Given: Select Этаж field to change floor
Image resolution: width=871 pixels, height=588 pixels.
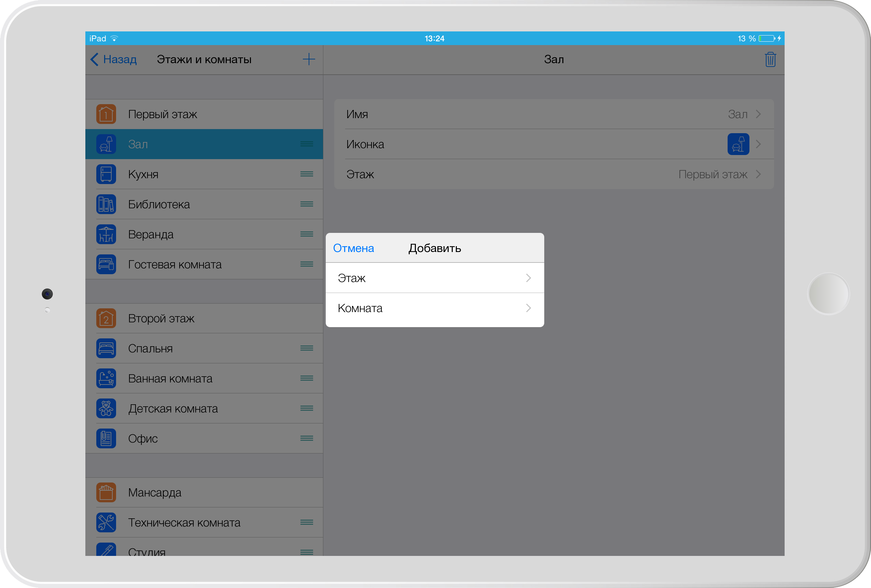Looking at the screenshot, I should pos(433,278).
